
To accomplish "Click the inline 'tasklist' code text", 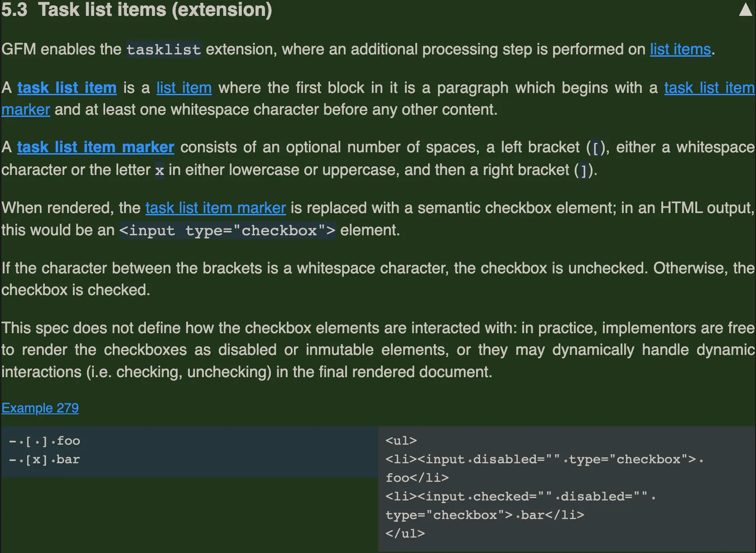I will (164, 49).
